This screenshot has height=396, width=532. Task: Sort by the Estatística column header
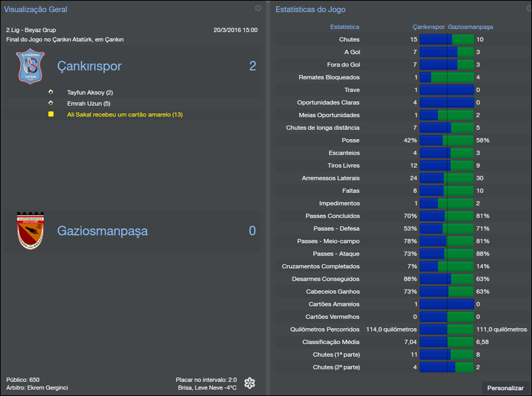(344, 27)
